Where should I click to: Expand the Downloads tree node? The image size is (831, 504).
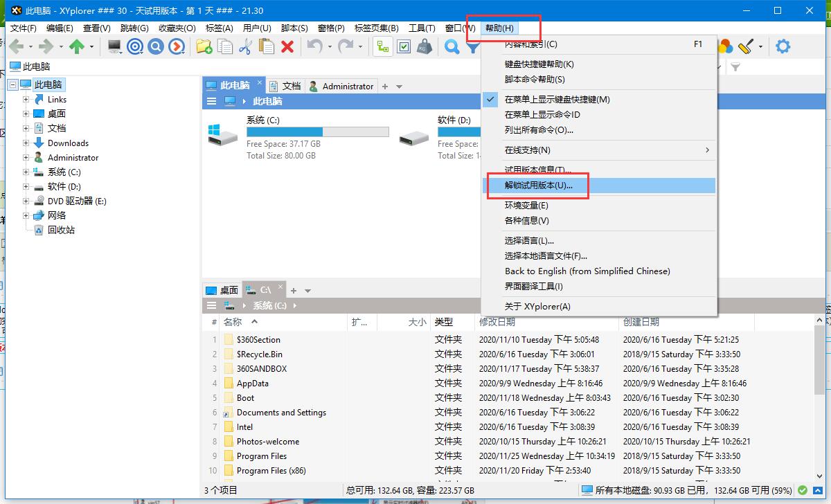pyautogui.click(x=26, y=143)
